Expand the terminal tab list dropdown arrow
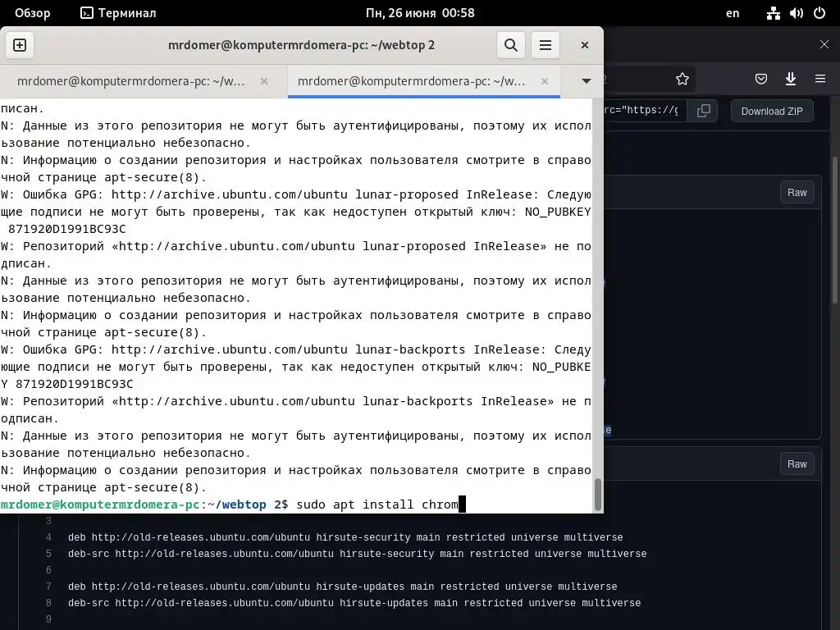840x630 pixels. coord(586,81)
